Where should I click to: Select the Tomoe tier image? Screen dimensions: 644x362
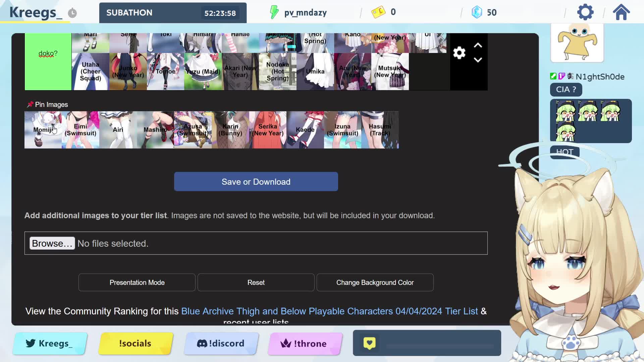(165, 71)
